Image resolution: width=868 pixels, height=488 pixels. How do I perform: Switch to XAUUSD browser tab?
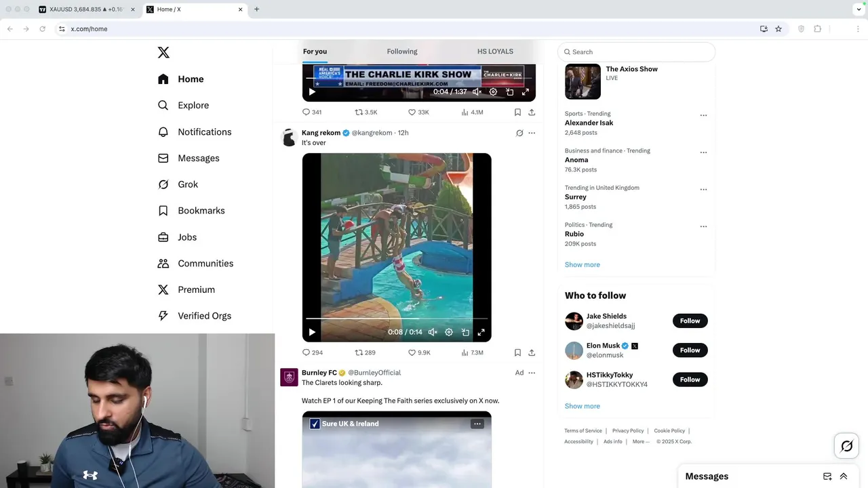(x=87, y=9)
